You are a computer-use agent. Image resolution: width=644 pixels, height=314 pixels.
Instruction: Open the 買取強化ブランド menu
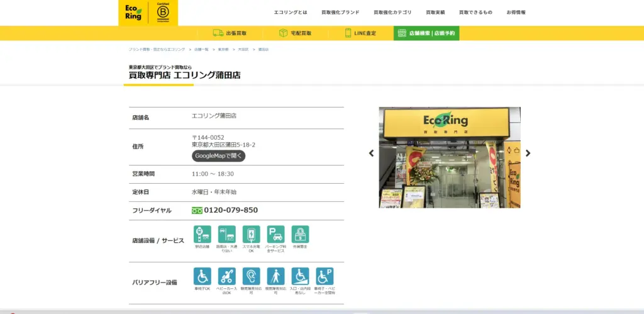(340, 13)
